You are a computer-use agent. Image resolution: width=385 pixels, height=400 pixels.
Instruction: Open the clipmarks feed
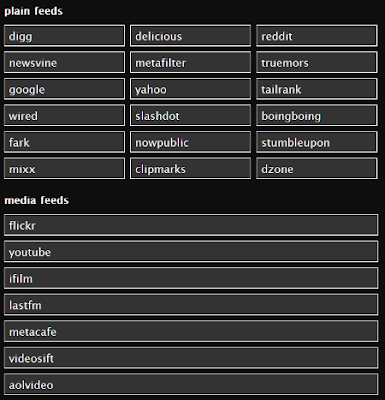coord(190,168)
